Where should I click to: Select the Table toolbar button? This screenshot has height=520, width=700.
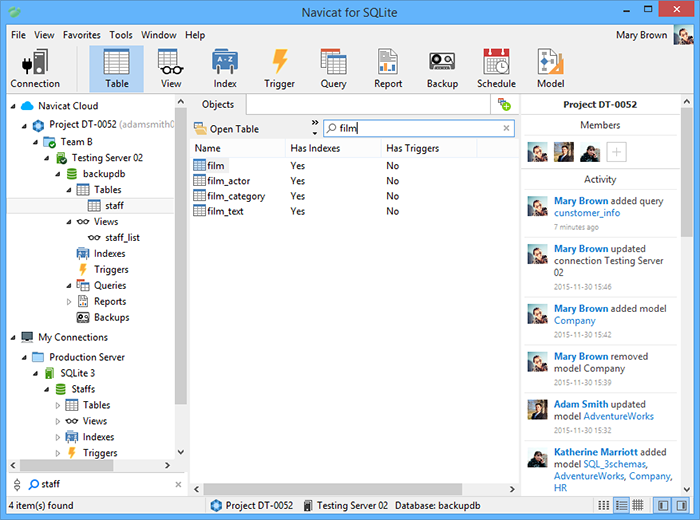tap(117, 69)
